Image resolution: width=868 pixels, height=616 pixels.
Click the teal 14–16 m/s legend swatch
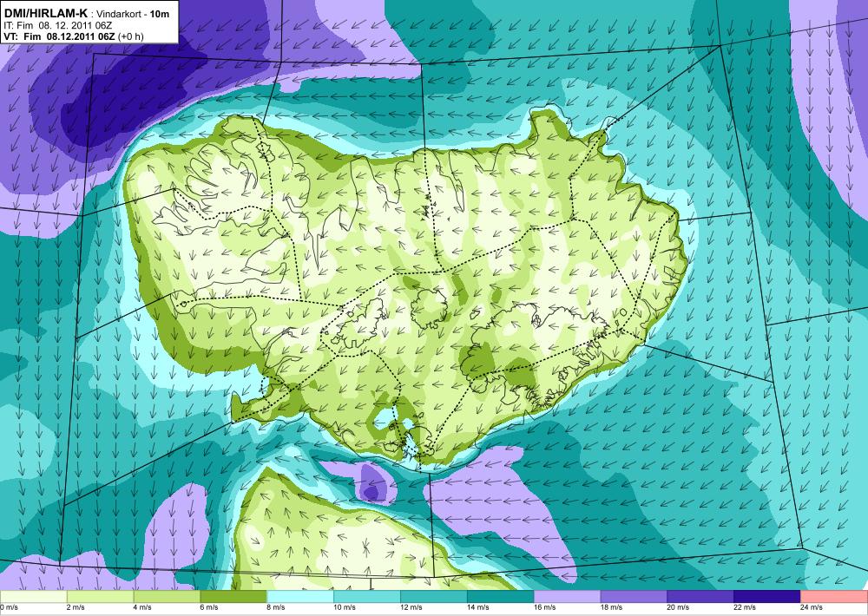(x=501, y=597)
